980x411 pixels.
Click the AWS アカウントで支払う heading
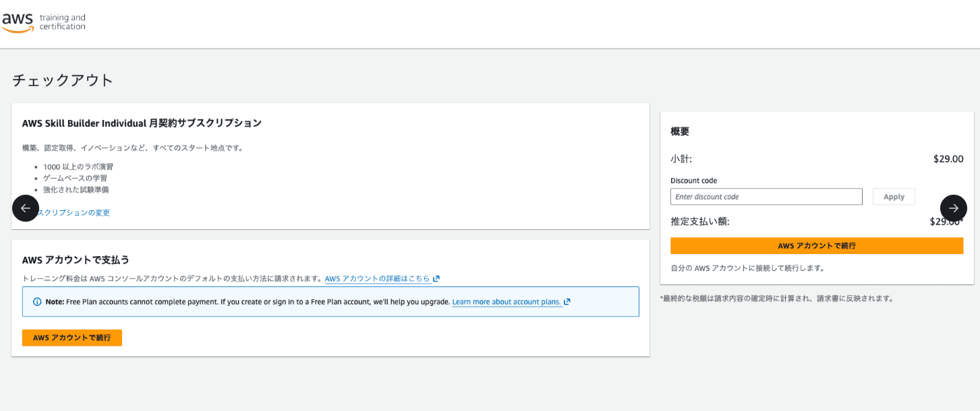pyautogui.click(x=76, y=260)
